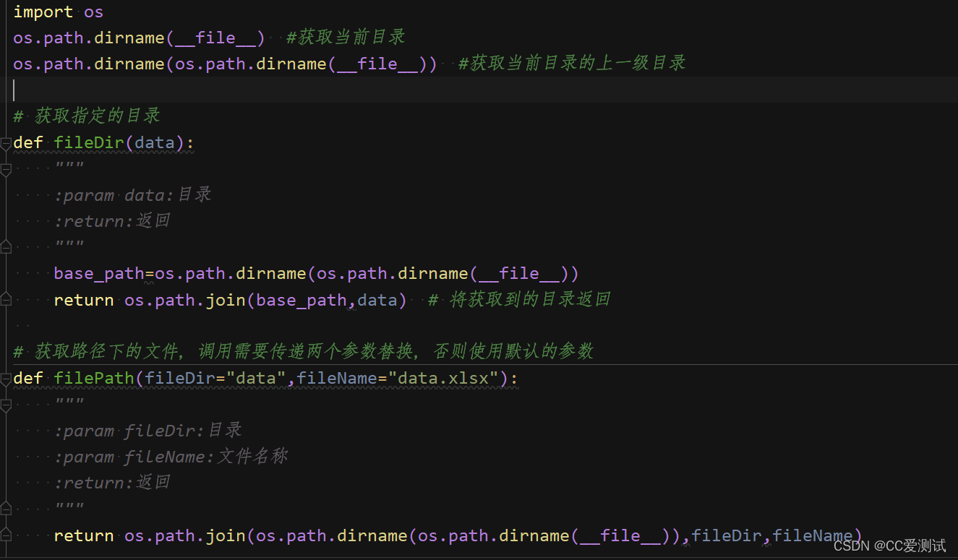Click ':return:返回' in the fileDir docstring
Viewport: 958px width, 560px height.
[112, 221]
